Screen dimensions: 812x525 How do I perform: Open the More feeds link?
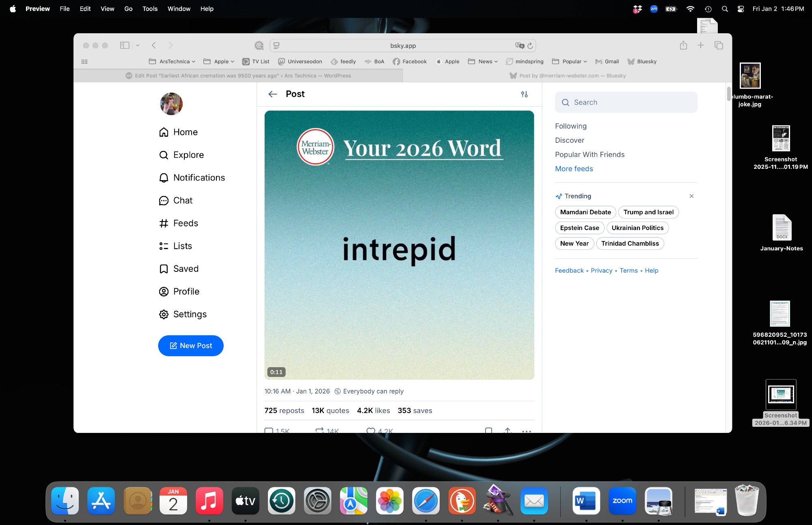point(574,169)
